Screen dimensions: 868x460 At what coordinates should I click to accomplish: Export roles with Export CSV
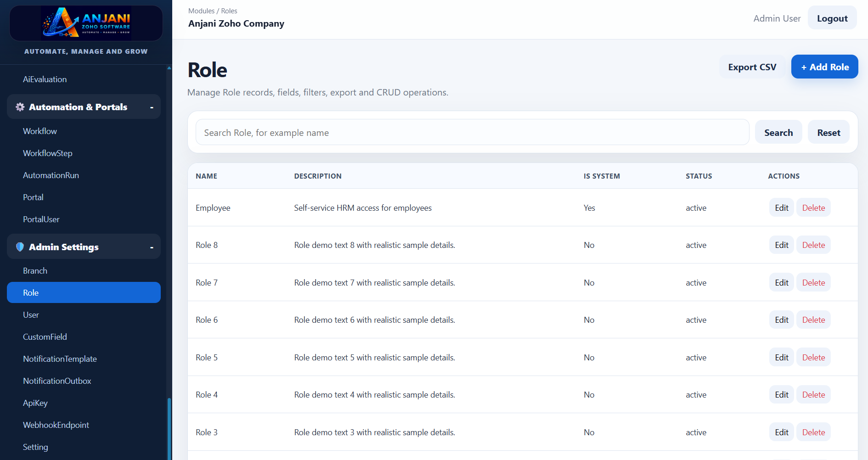752,67
